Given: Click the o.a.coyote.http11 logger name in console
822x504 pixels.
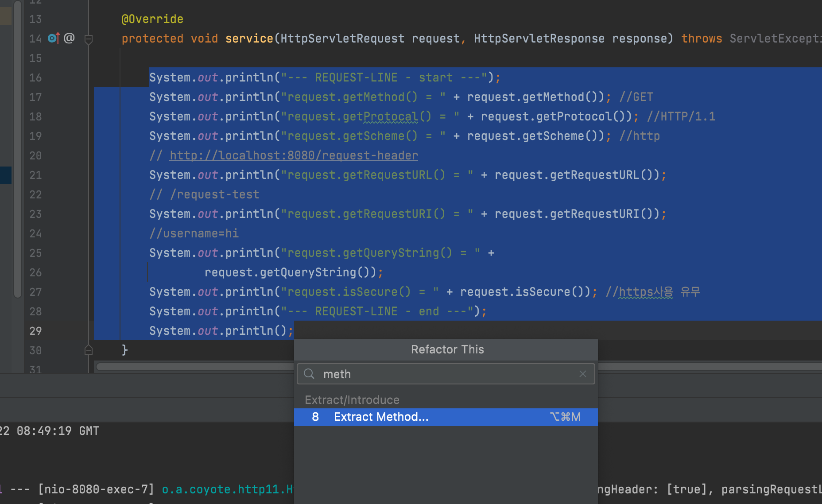Looking at the screenshot, I should 228,489.
